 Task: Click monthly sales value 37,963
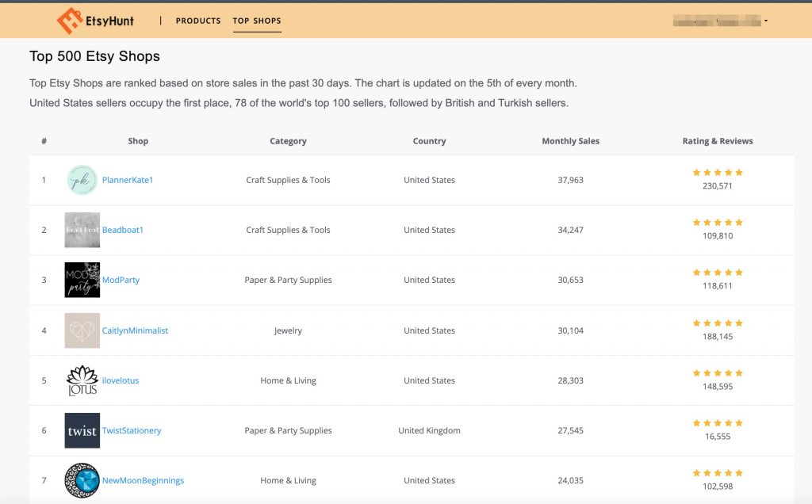tap(571, 180)
